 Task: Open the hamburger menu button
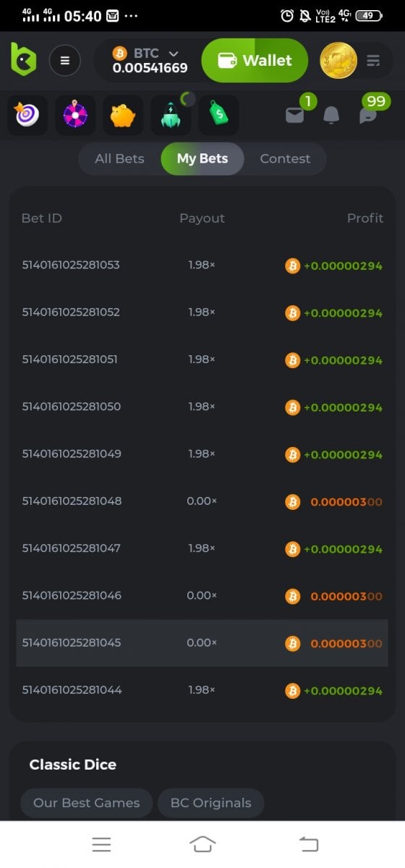pyautogui.click(x=64, y=60)
